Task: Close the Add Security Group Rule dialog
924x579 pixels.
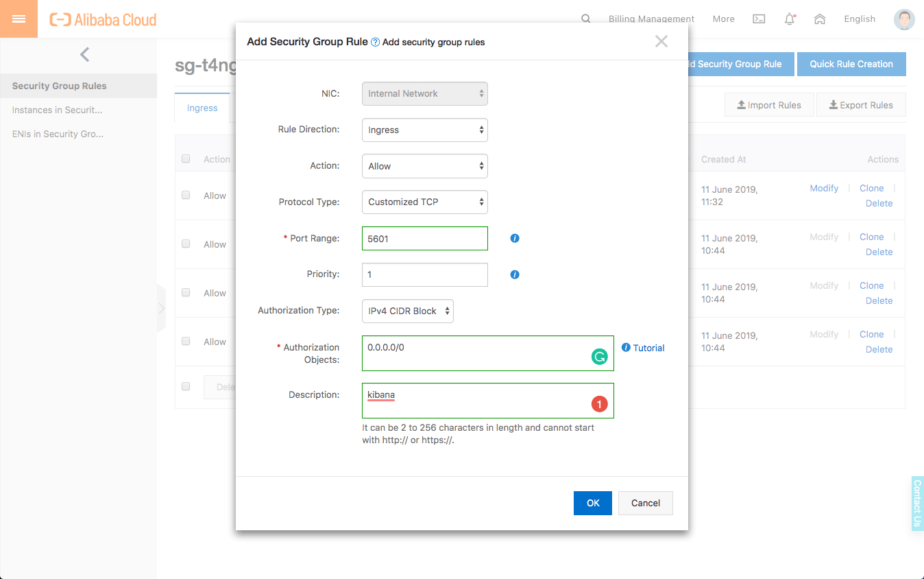Action: pyautogui.click(x=661, y=41)
